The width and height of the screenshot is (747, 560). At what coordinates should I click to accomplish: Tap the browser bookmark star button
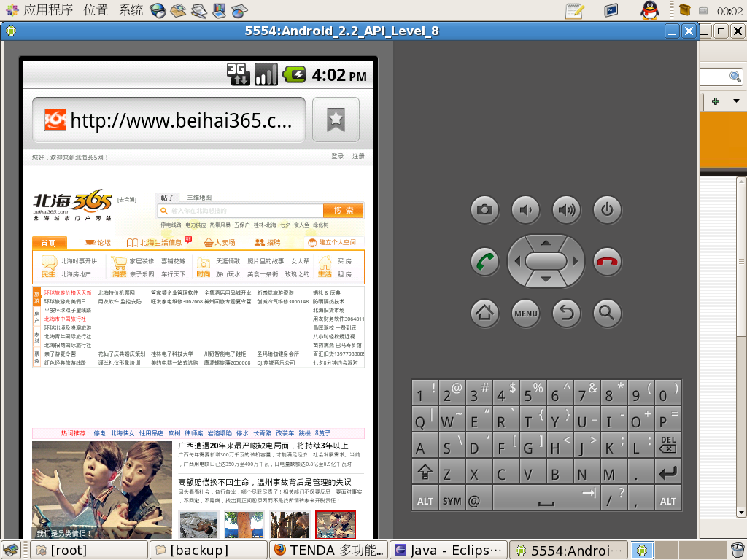(336, 120)
